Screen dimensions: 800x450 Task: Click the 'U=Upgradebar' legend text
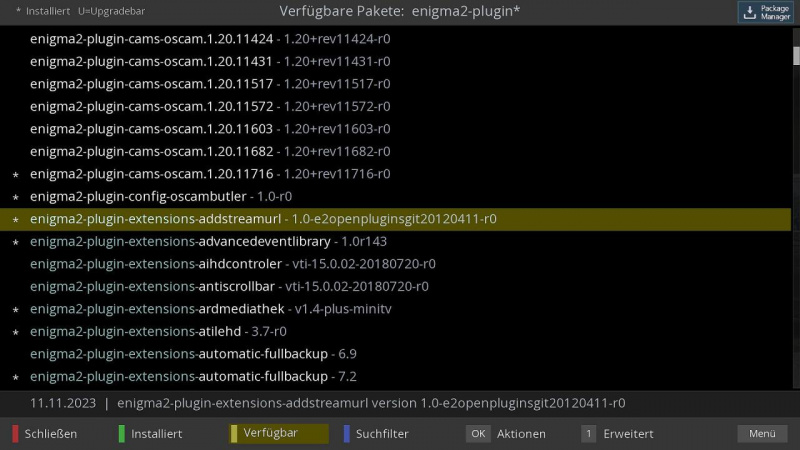pyautogui.click(x=111, y=11)
